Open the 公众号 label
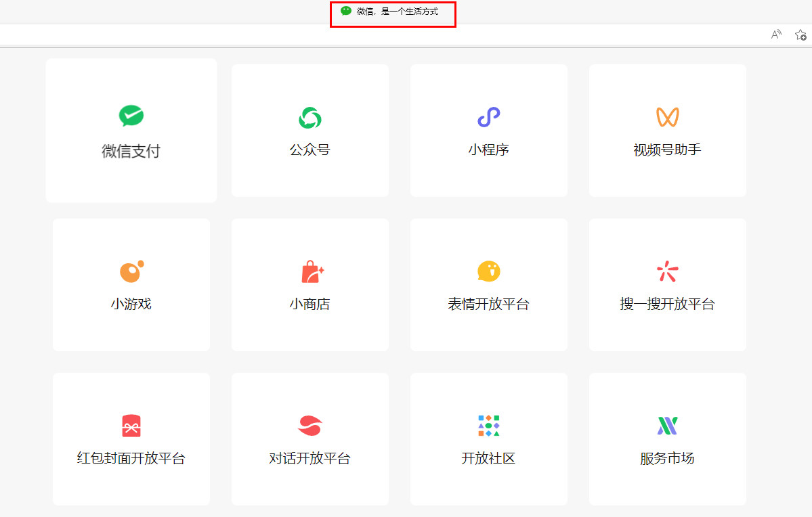 coord(309,150)
